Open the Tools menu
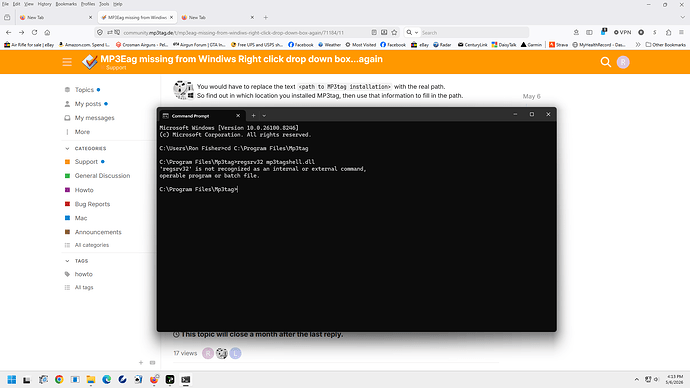The image size is (690, 388). [104, 4]
